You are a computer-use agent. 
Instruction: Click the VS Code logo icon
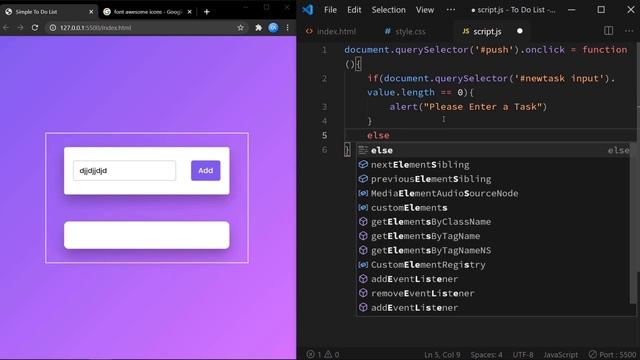(308, 10)
